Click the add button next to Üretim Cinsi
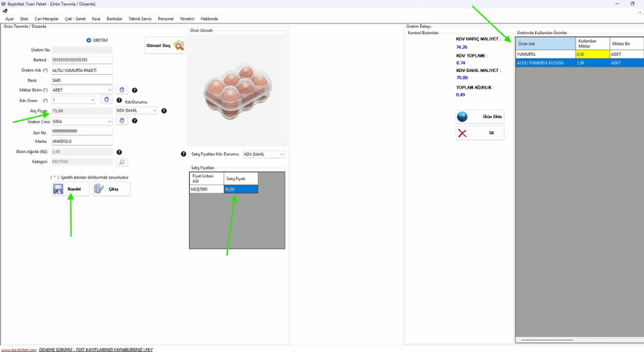This screenshot has height=352, width=644. [122, 121]
